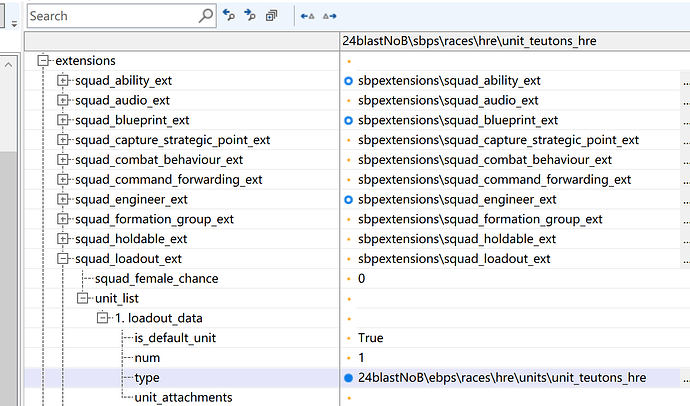Click orange dot beside squad_holdable_ext value
This screenshot has height=406, width=690.
click(349, 239)
